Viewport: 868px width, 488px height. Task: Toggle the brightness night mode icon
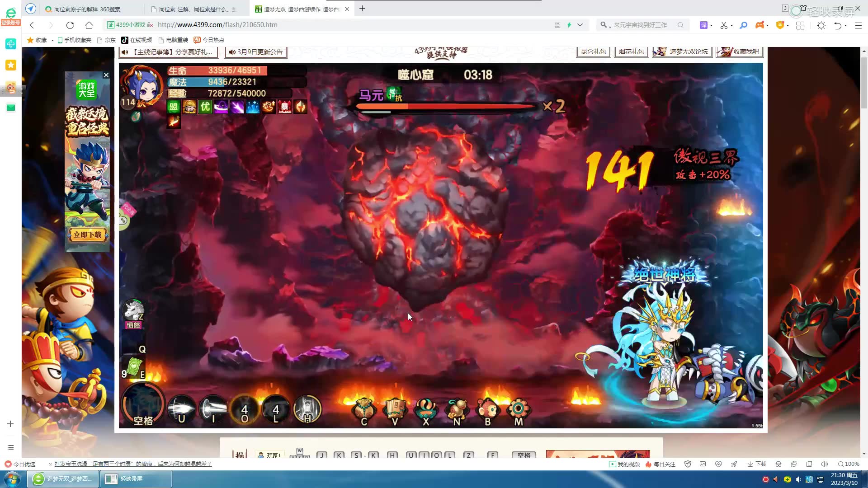pyautogui.click(x=821, y=25)
